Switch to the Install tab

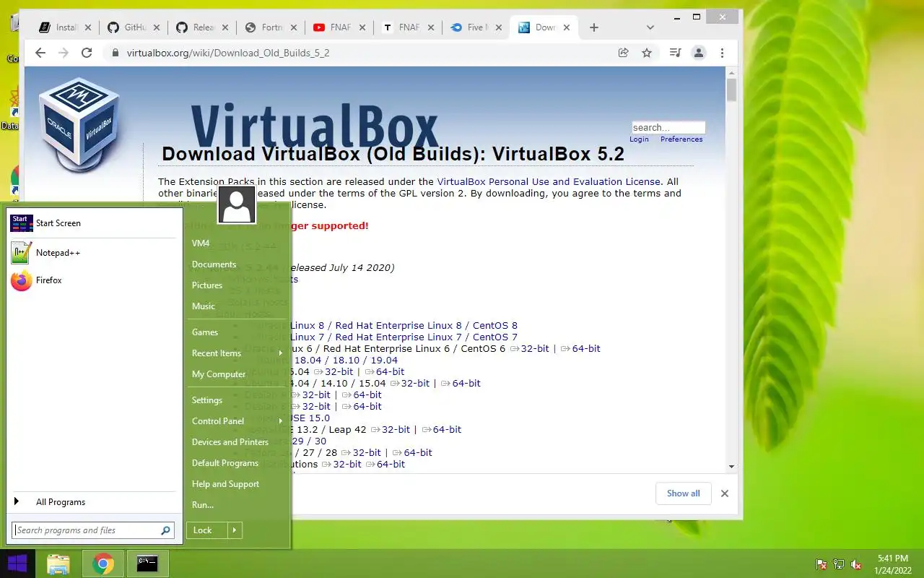pos(64,27)
